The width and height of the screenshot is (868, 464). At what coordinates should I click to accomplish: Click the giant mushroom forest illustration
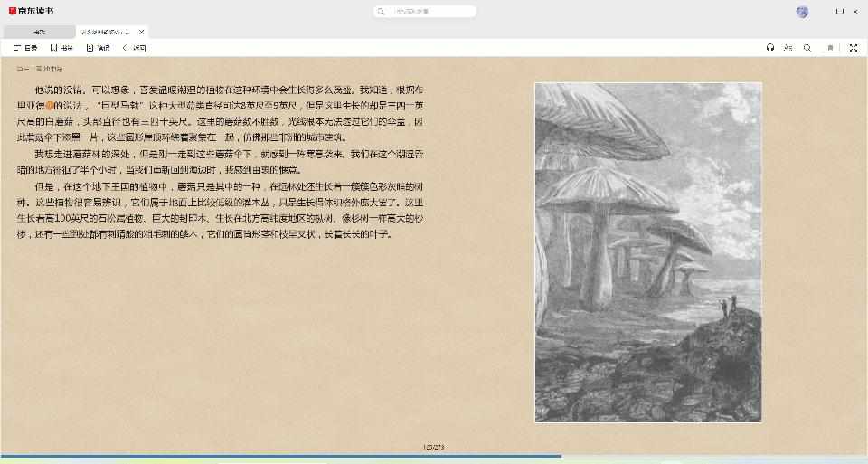pyautogui.click(x=648, y=252)
